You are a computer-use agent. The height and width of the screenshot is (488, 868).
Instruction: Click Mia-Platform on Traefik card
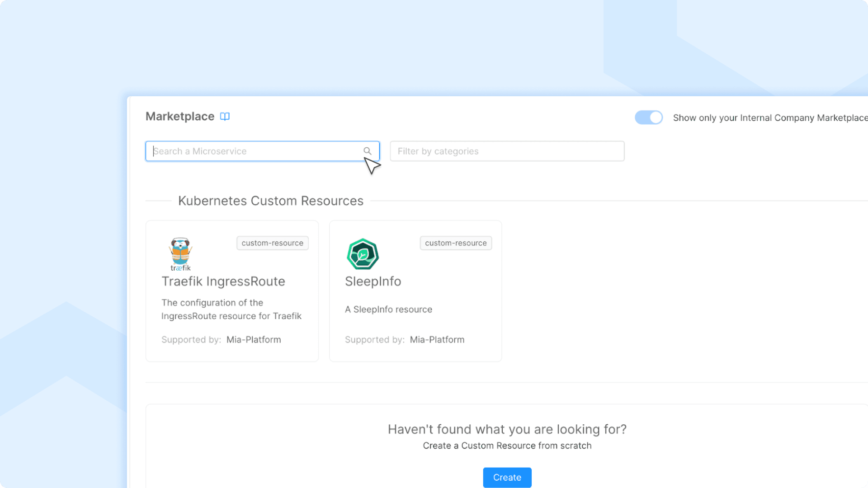pos(254,340)
